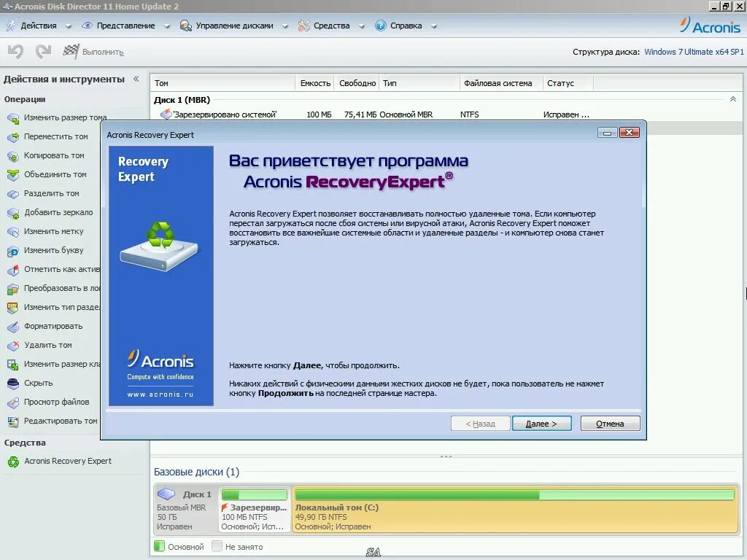The image size is (747, 560).
Task: Click the Тип column header
Action: [419, 83]
